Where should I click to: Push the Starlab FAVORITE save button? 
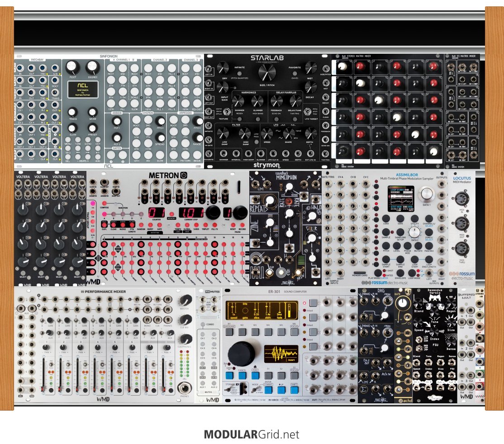pyautogui.click(x=295, y=73)
